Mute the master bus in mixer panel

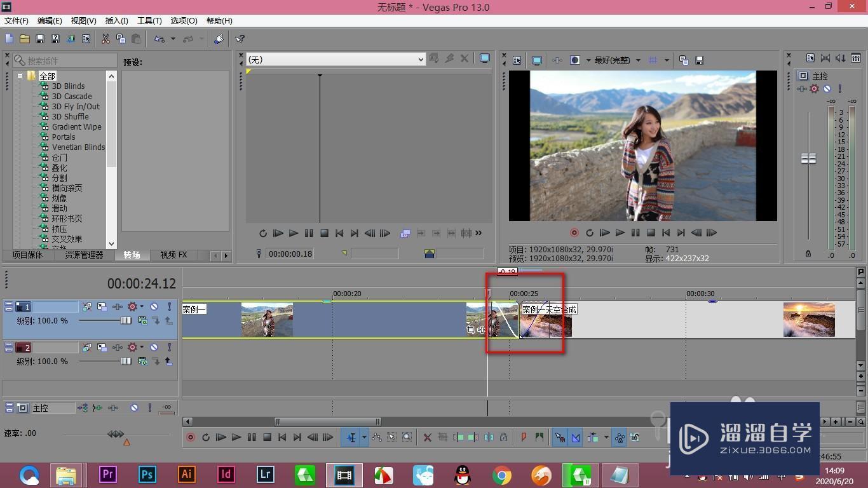[x=827, y=89]
